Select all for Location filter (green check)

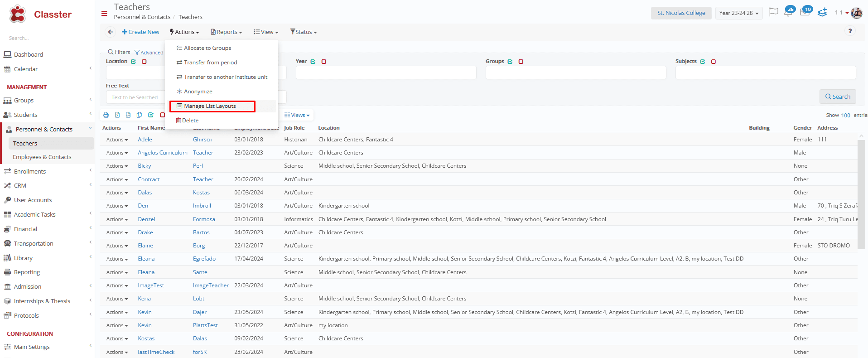134,62
